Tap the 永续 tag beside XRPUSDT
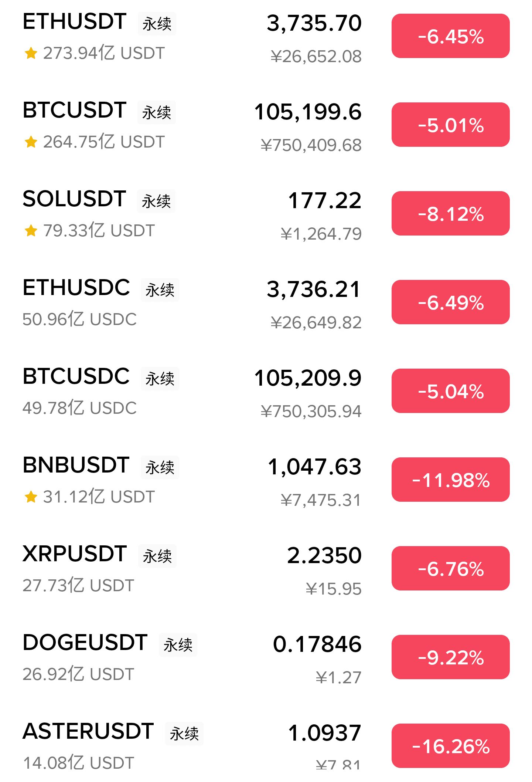Image resolution: width=532 pixels, height=782 pixels. click(x=157, y=556)
